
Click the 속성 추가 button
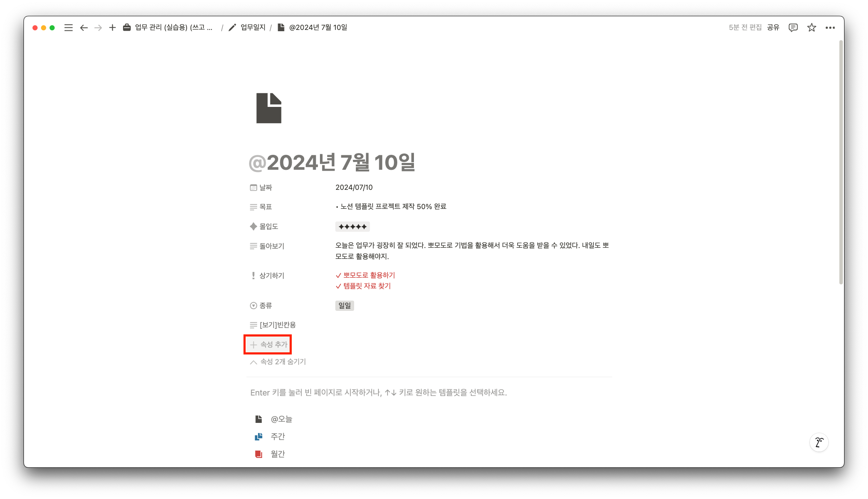[268, 345]
